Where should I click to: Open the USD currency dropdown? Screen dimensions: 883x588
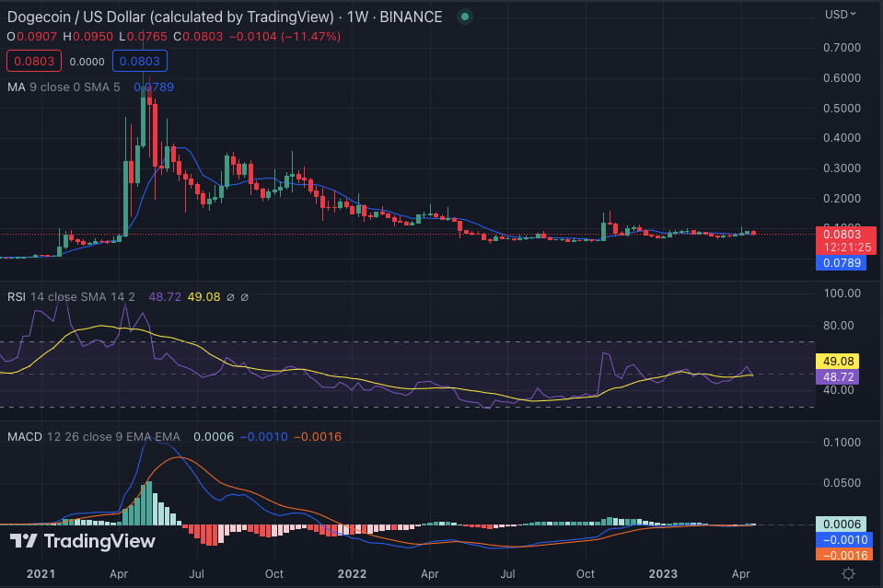tap(841, 15)
